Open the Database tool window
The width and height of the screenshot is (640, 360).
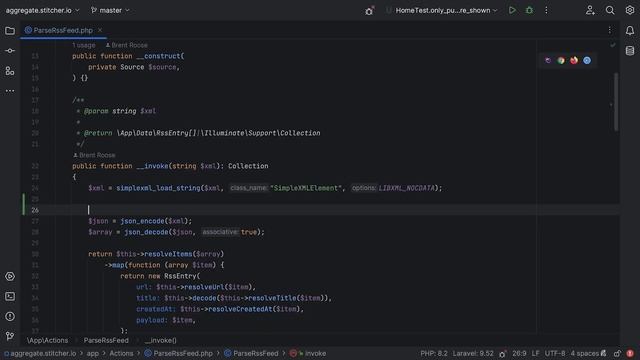coord(630,51)
